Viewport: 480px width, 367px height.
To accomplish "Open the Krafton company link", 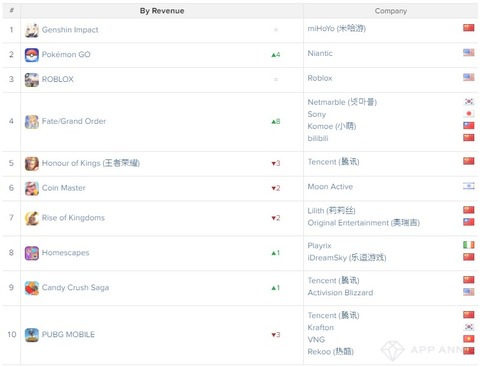I will tap(321, 327).
